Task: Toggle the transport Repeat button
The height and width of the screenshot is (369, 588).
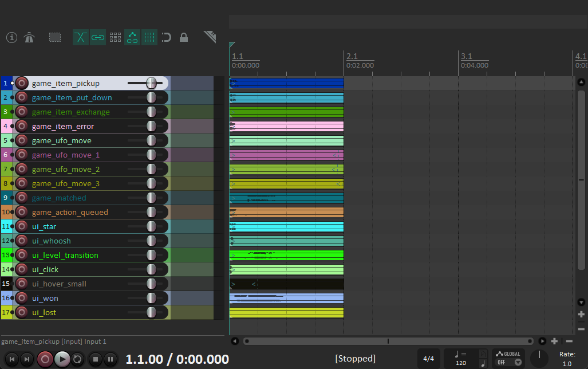Action: (x=78, y=359)
